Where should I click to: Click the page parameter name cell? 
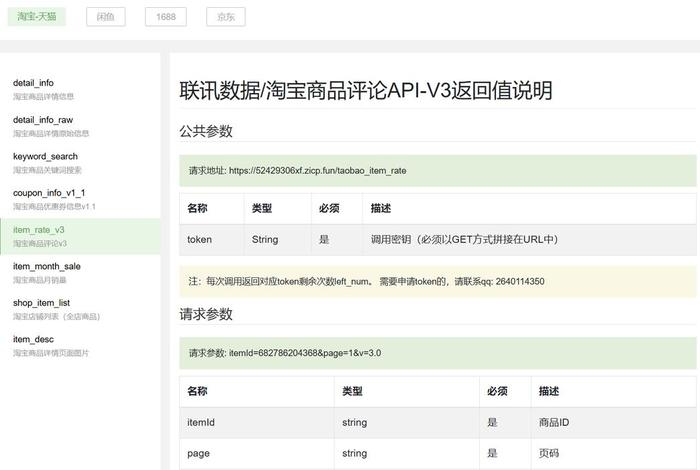[257, 453]
